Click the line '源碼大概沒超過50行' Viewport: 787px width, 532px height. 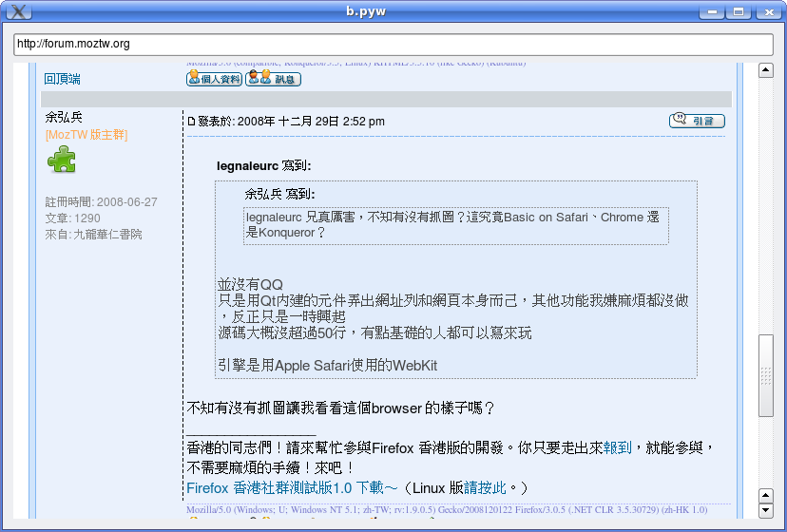point(374,332)
